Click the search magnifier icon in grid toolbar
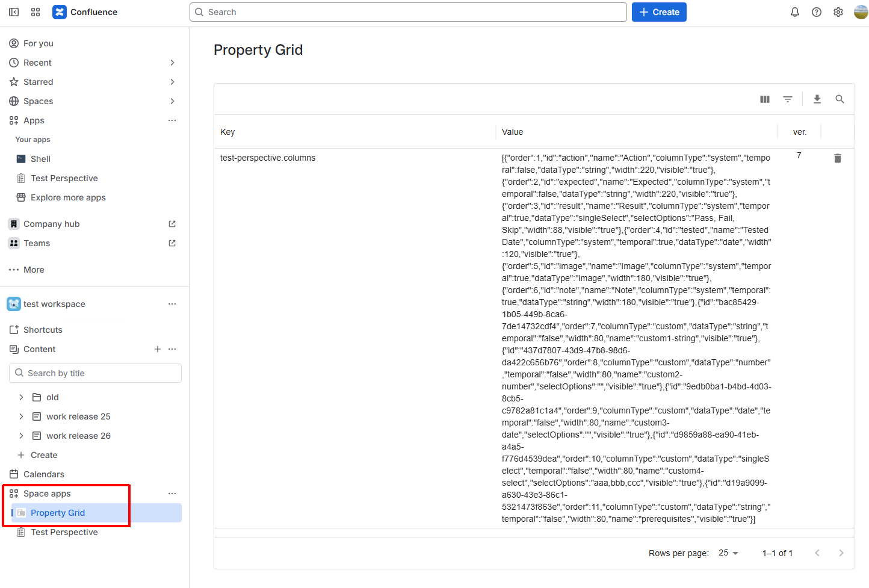The height and width of the screenshot is (588, 869). [840, 99]
